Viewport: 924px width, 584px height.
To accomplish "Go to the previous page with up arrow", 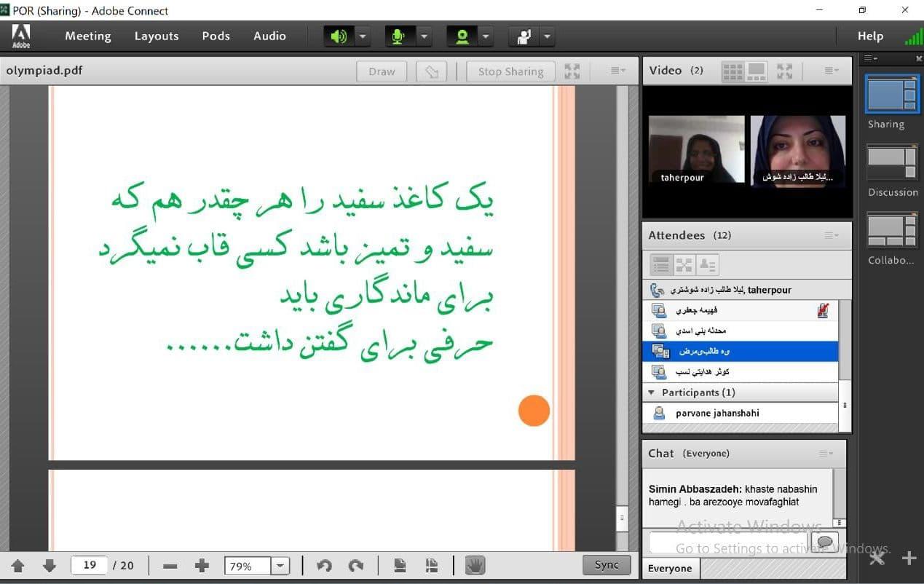I will coord(18,566).
